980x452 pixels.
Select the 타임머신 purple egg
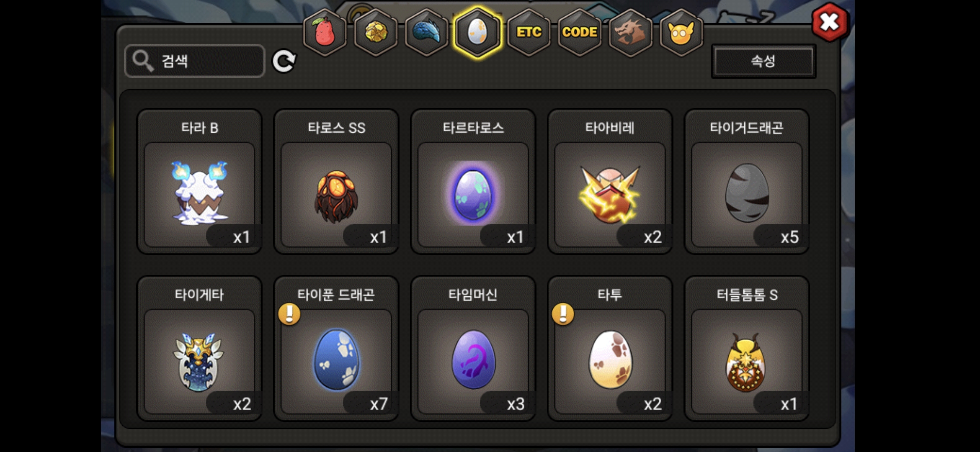(x=473, y=349)
